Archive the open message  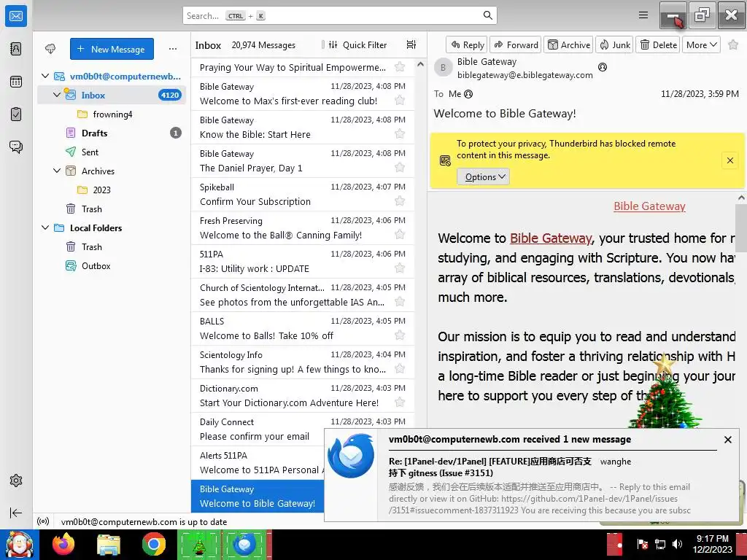568,44
